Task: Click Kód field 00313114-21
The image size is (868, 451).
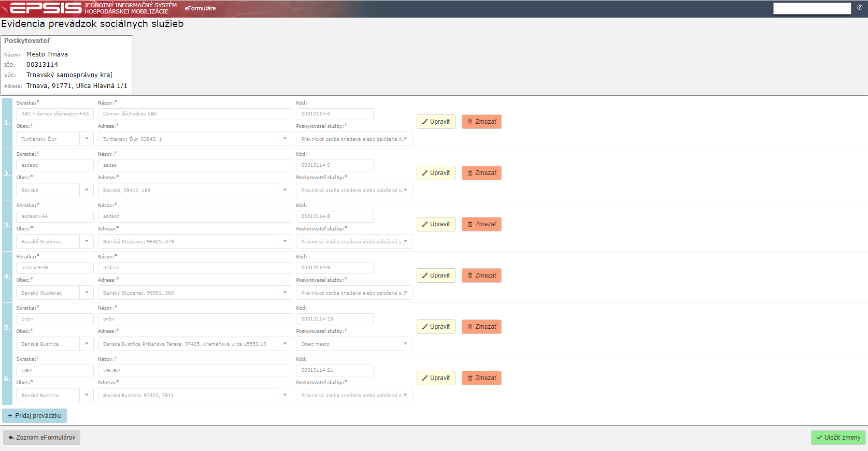Action: point(335,370)
